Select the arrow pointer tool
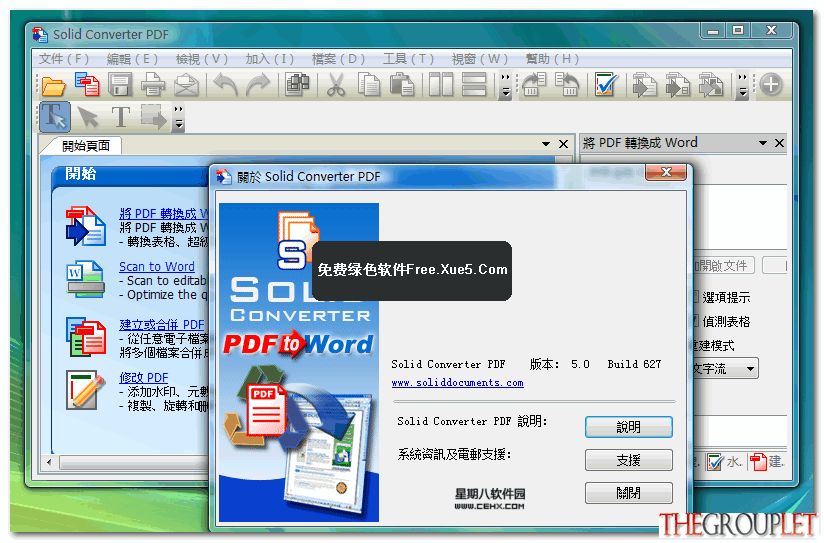Image resolution: width=824 pixels, height=543 pixels. (x=88, y=117)
